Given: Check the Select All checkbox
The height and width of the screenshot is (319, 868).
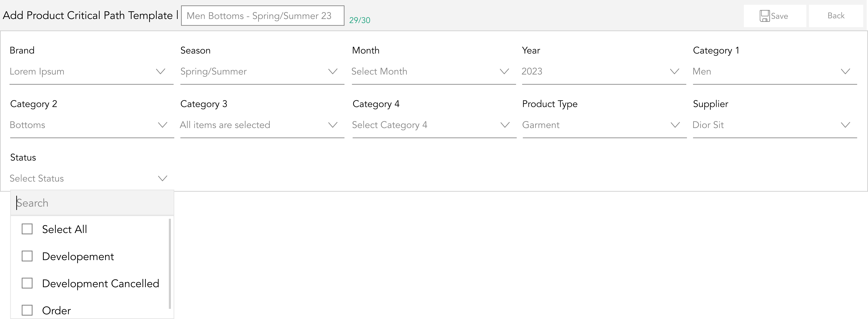Looking at the screenshot, I should click(x=27, y=229).
